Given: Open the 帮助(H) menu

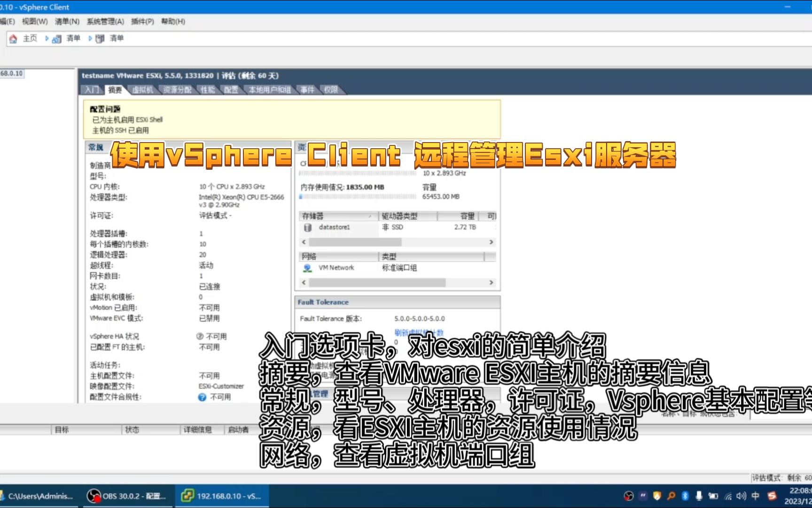Looking at the screenshot, I should 173,22.
